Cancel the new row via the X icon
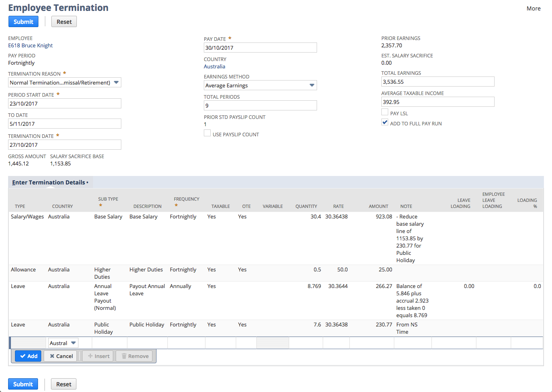 (x=60, y=356)
